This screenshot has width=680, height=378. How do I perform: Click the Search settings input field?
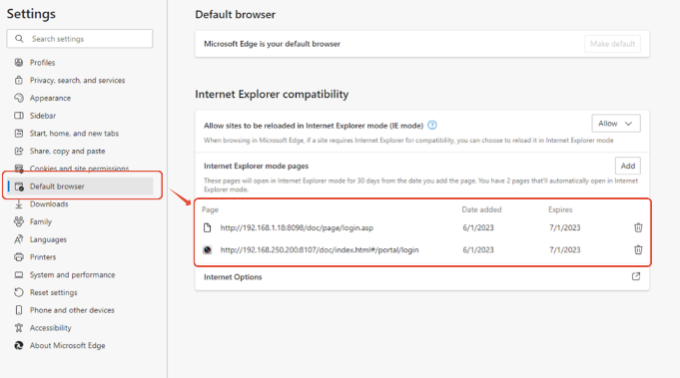point(80,39)
